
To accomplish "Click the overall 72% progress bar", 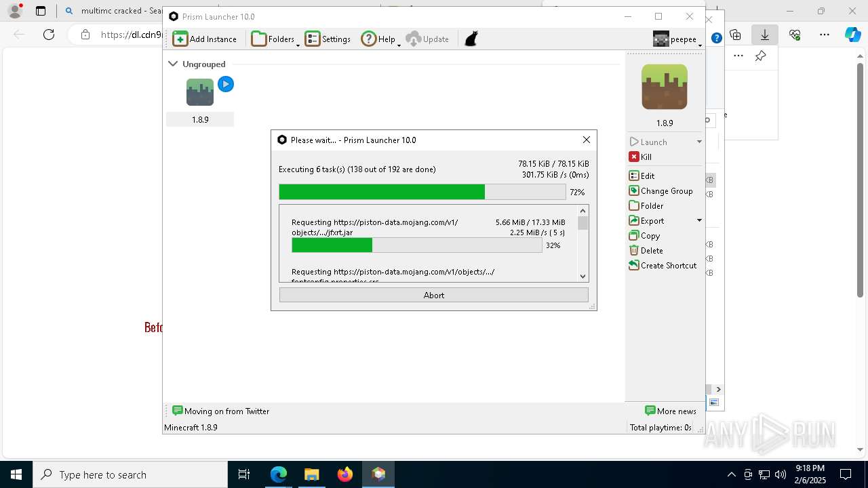I will (x=422, y=192).
